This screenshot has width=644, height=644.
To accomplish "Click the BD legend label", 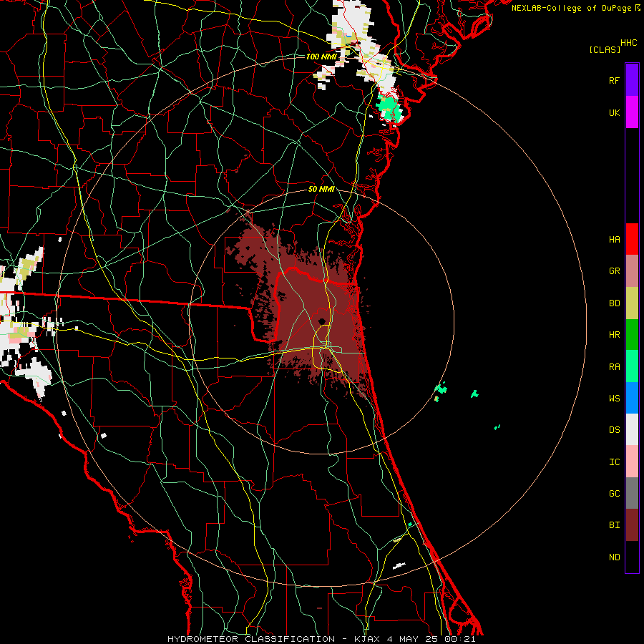I will 614,303.
